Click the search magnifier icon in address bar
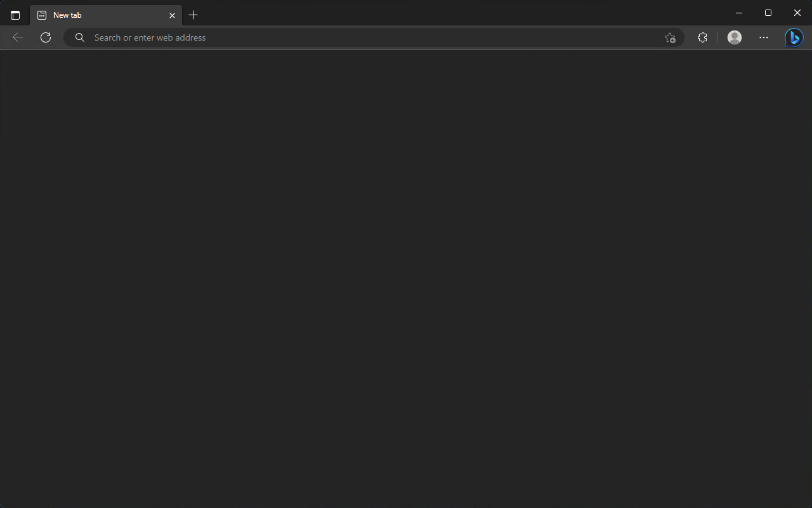 (x=80, y=37)
